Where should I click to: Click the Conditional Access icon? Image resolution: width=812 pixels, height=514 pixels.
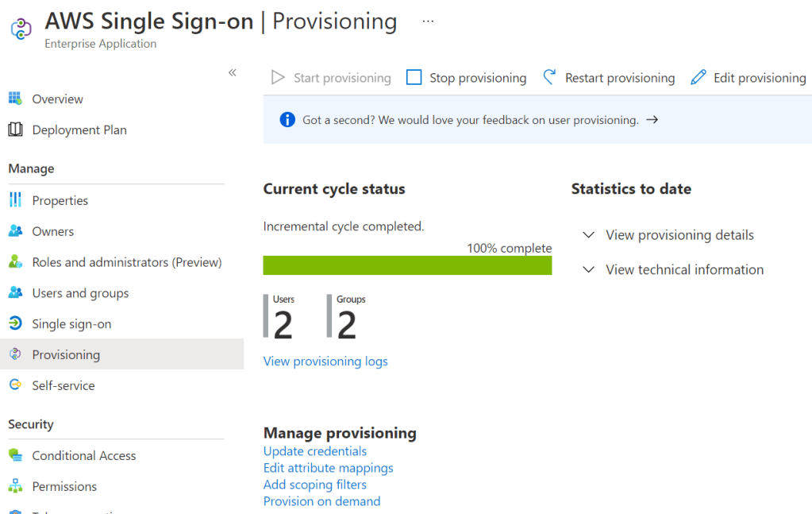(x=14, y=455)
